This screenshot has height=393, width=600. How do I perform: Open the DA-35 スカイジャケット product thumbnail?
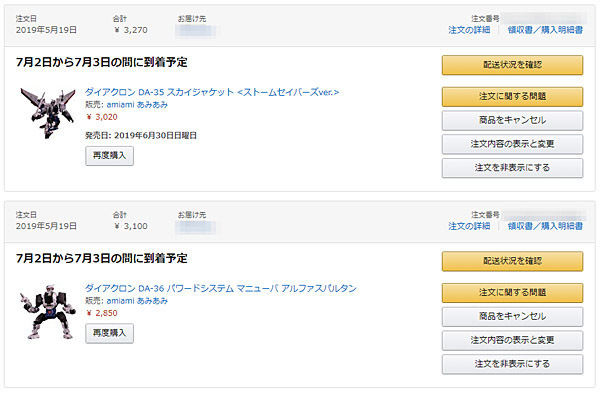pyautogui.click(x=48, y=113)
